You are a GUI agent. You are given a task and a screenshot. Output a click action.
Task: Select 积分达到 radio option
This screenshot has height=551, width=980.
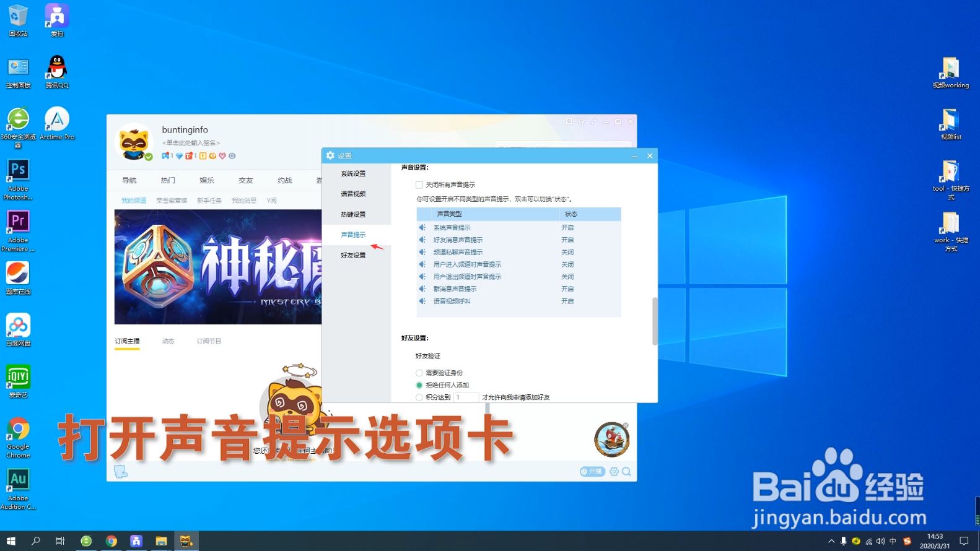tap(419, 397)
